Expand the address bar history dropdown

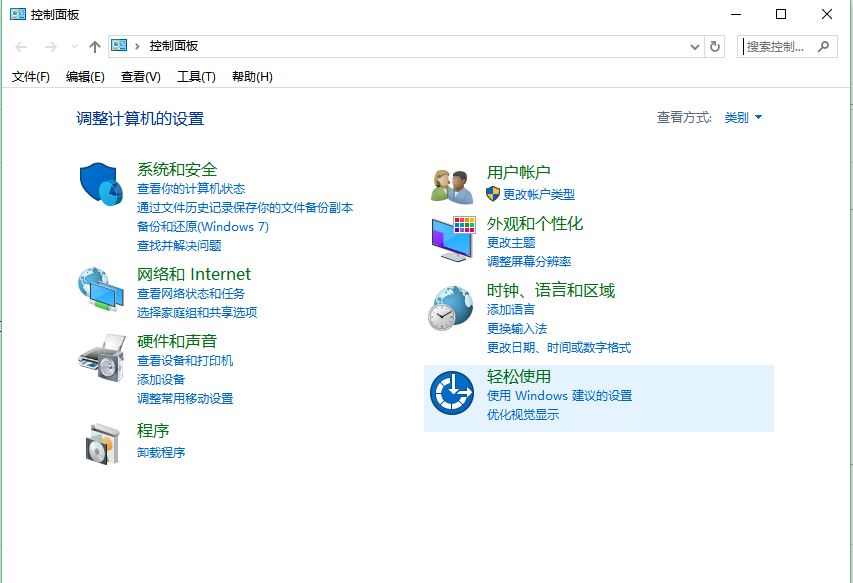click(x=695, y=47)
